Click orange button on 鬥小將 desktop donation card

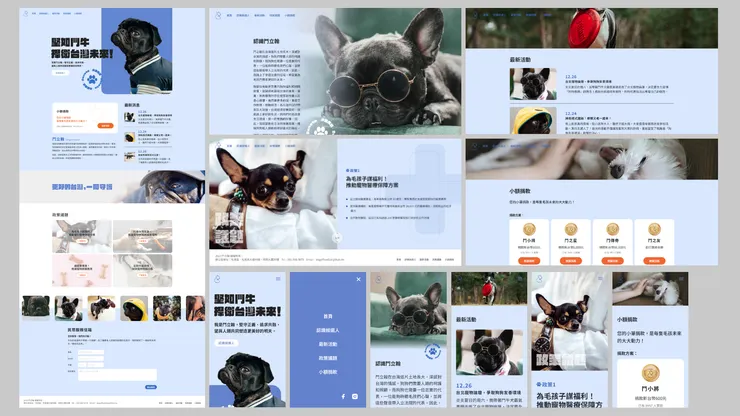click(529, 261)
